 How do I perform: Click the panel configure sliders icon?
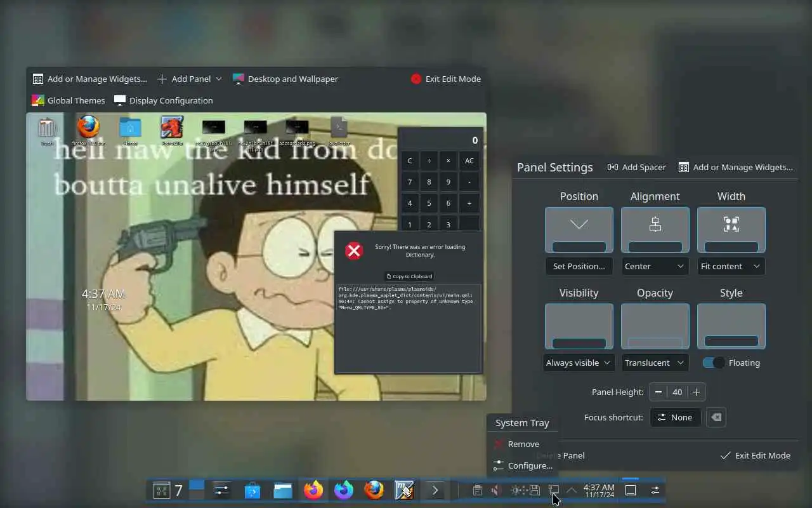(655, 490)
